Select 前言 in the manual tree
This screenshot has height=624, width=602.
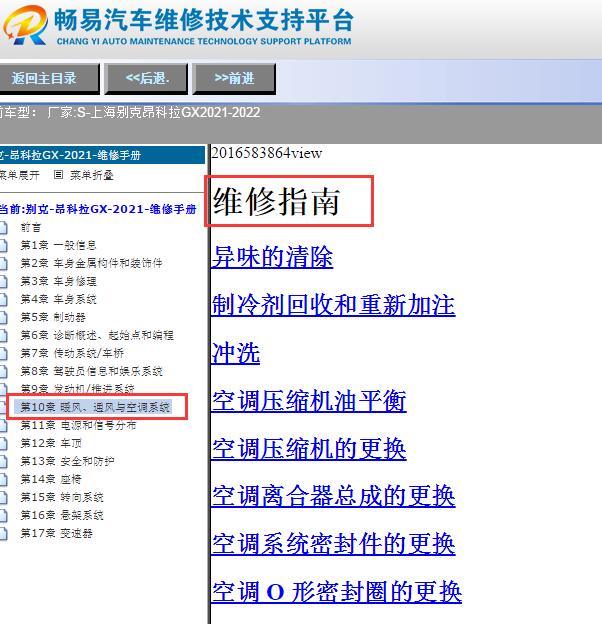31,227
